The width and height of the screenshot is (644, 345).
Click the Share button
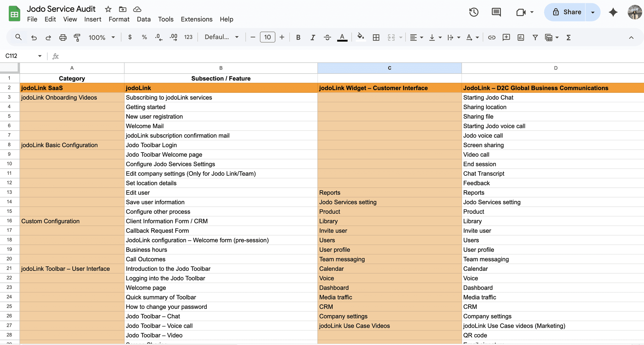(x=566, y=12)
